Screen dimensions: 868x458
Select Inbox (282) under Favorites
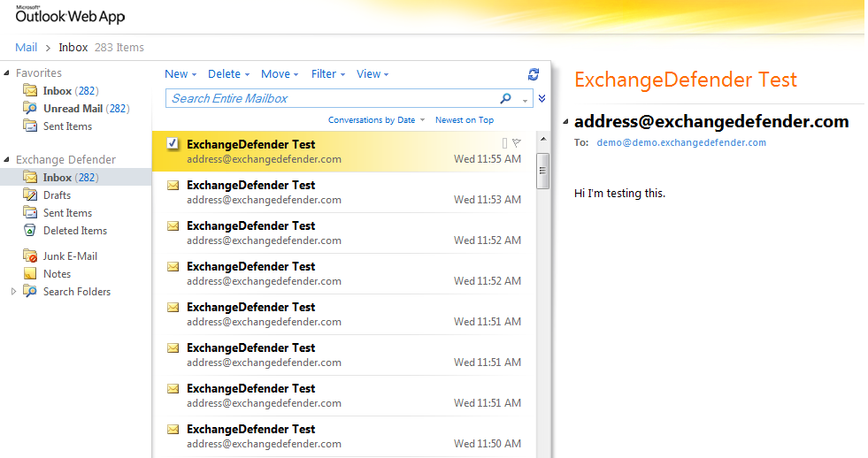coord(71,91)
